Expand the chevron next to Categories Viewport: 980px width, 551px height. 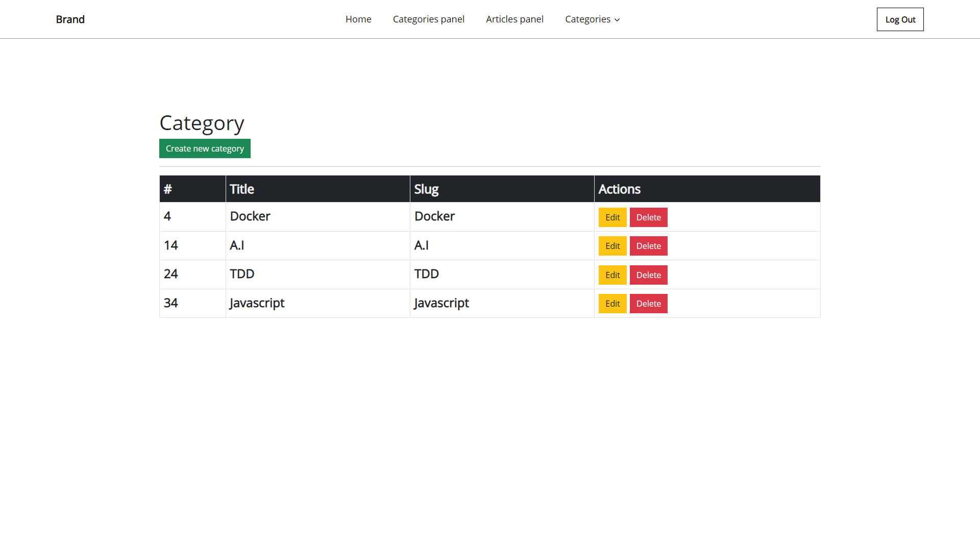pos(616,20)
